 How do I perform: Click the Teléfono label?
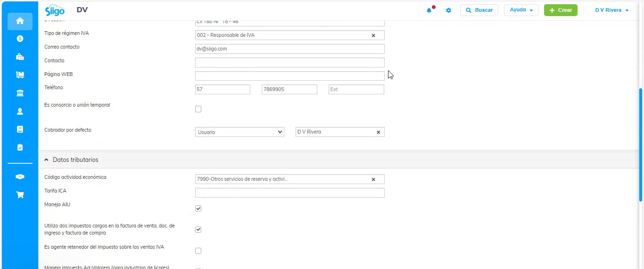click(x=54, y=88)
